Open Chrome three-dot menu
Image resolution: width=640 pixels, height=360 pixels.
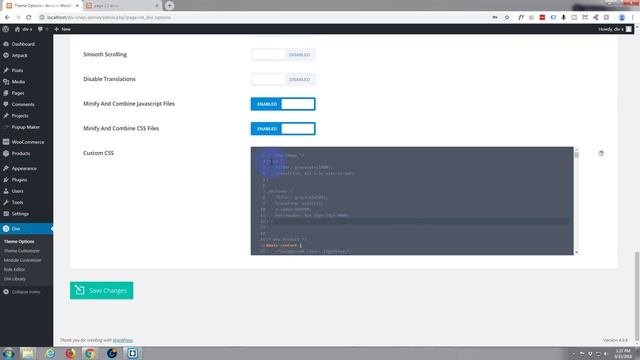[x=633, y=18]
